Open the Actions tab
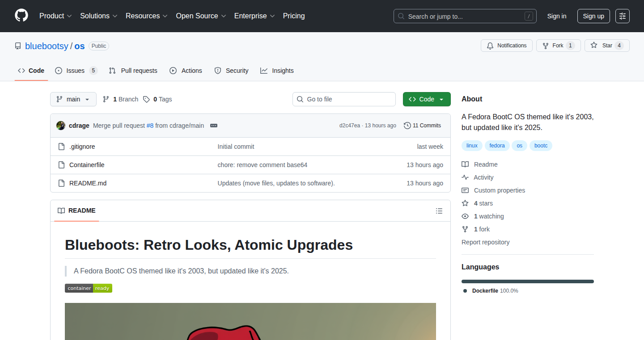 (186, 71)
